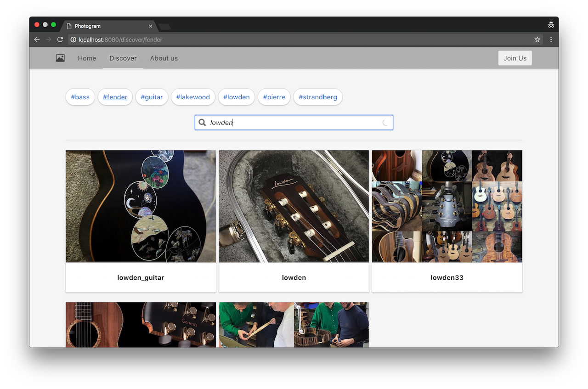Select the Discover nav item

pos(123,58)
